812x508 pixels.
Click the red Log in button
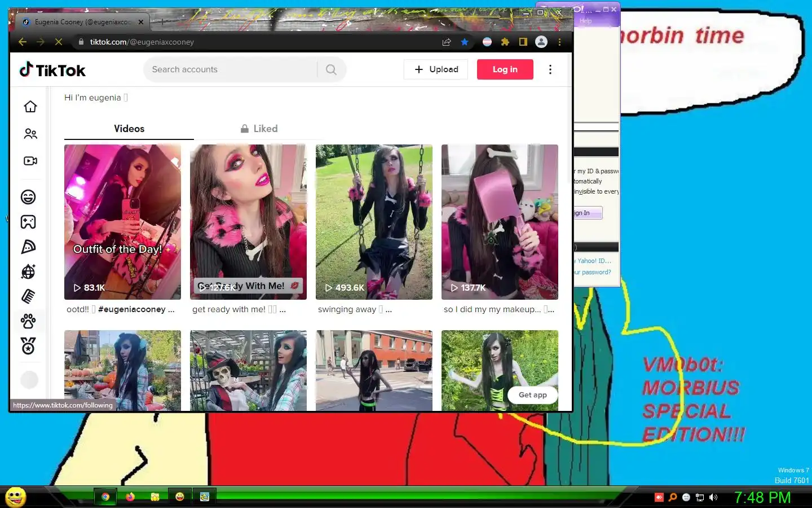(505, 69)
